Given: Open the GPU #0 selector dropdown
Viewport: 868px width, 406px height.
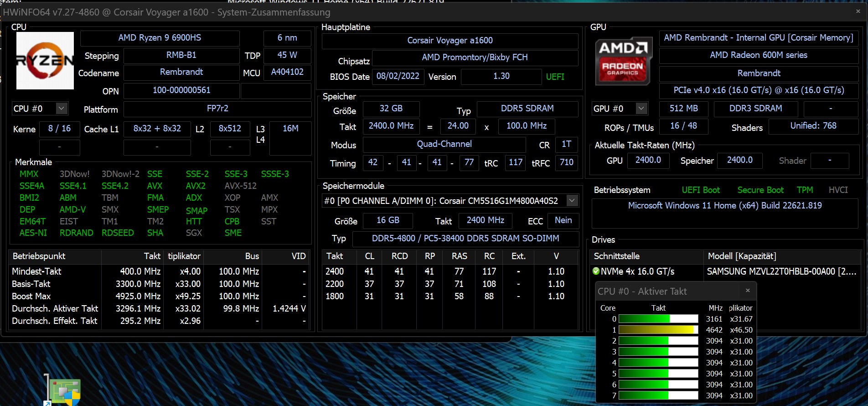Looking at the screenshot, I should click(x=641, y=109).
